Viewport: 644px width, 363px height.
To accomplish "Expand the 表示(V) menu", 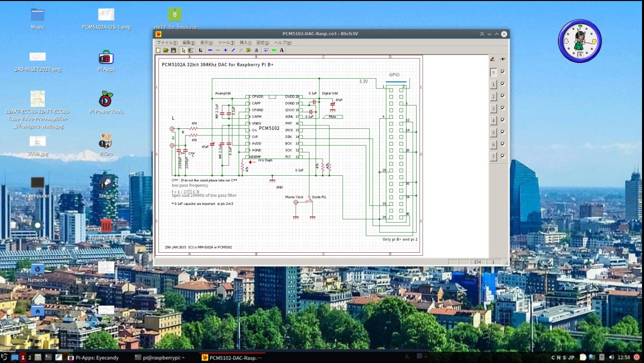I will (207, 43).
